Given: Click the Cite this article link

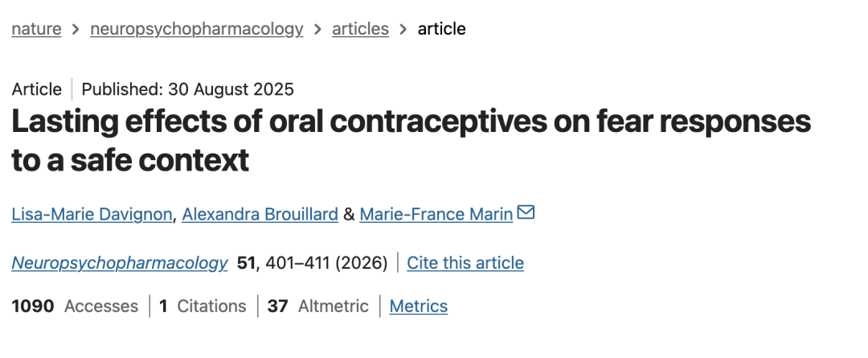Looking at the screenshot, I should 465,263.
